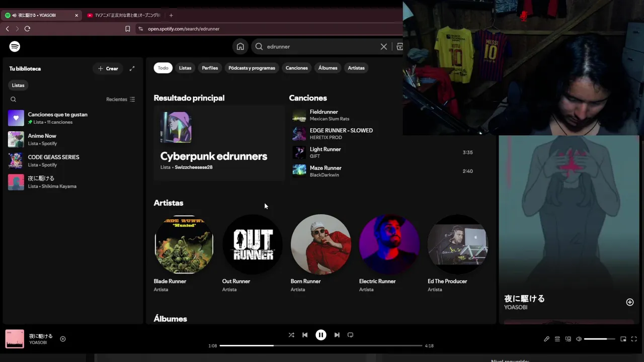Skip to previous track

305,335
